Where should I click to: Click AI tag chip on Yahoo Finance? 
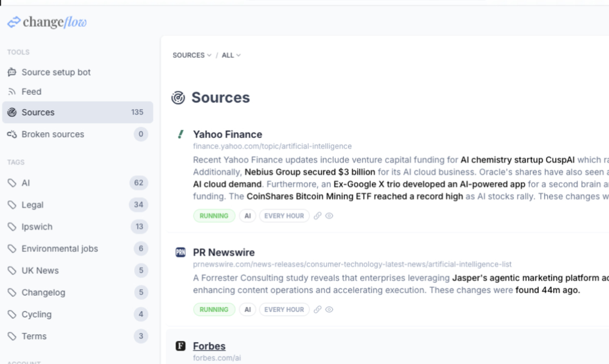[x=247, y=216]
